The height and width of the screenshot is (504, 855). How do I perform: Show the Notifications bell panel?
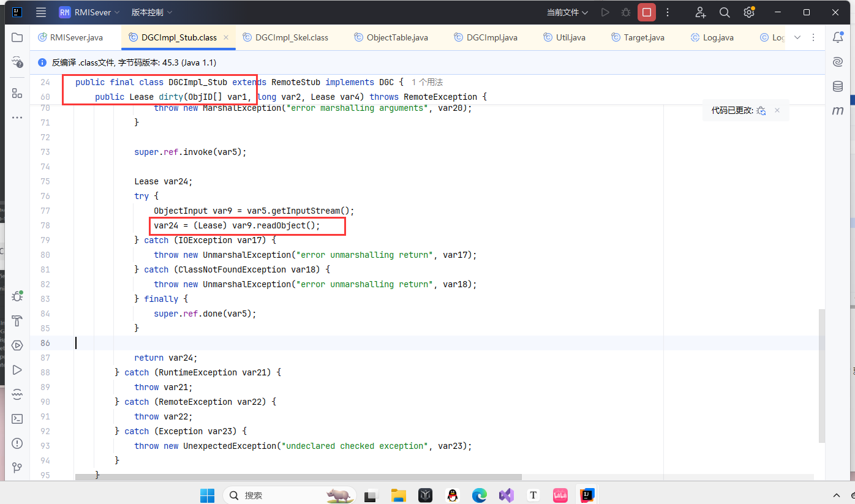pyautogui.click(x=838, y=37)
